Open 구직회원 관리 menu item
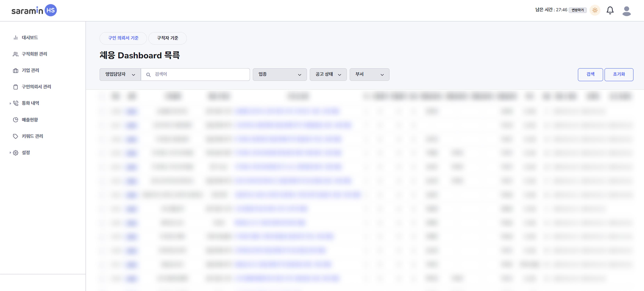This screenshot has width=644, height=291. click(35, 54)
